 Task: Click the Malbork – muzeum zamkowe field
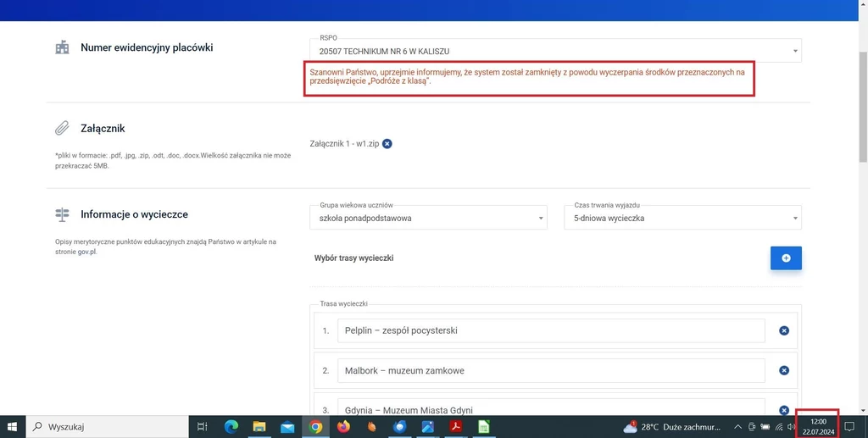click(551, 370)
